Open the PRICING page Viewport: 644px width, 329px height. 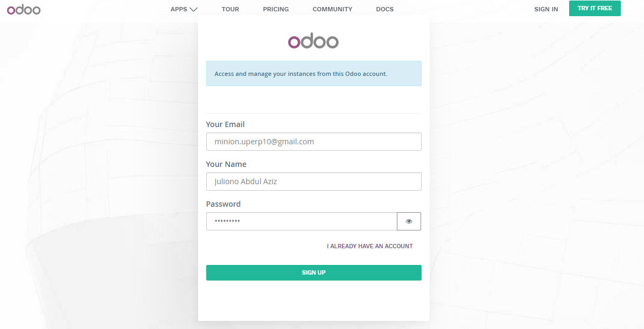276,9
